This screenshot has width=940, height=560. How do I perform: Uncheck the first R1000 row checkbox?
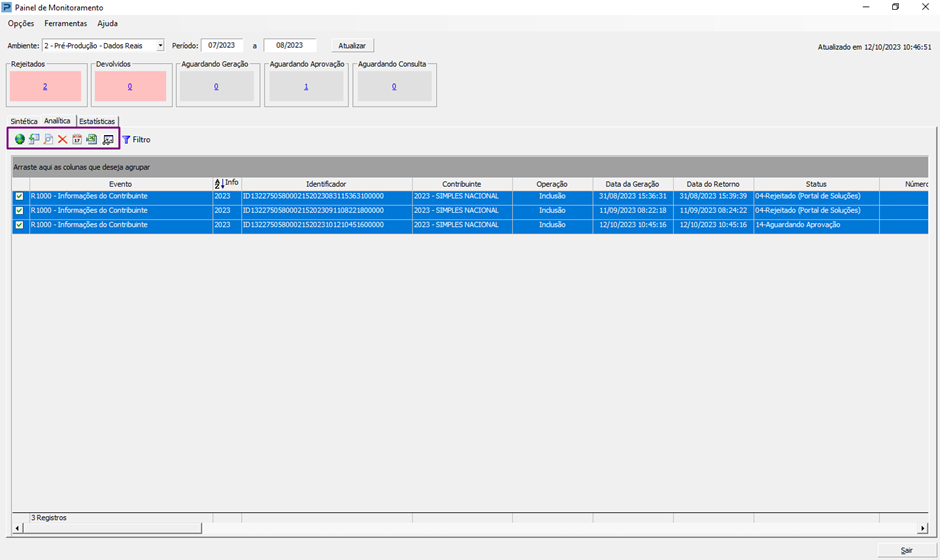[x=20, y=197]
